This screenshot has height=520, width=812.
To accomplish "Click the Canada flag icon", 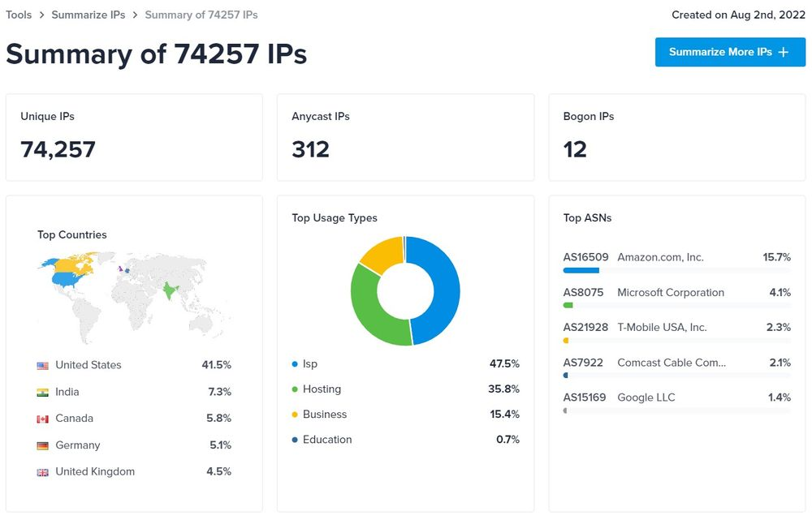I will 43,419.
